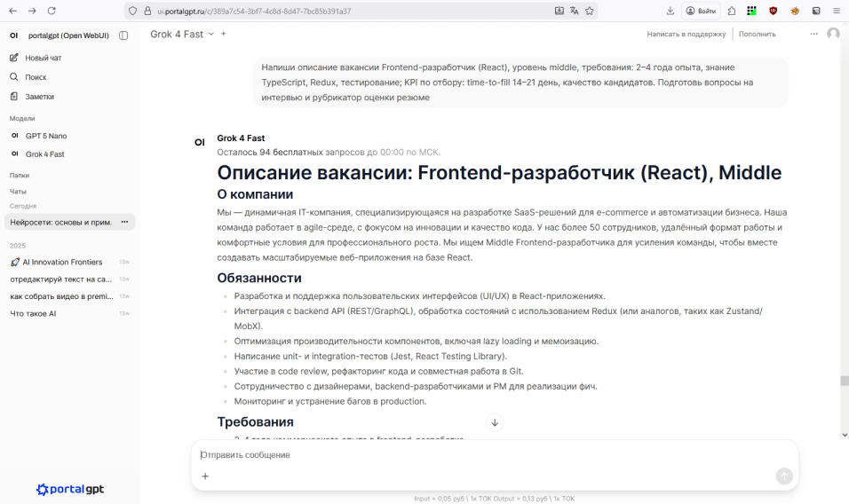
Task: Collapse the Папки section
Action: coord(20,176)
